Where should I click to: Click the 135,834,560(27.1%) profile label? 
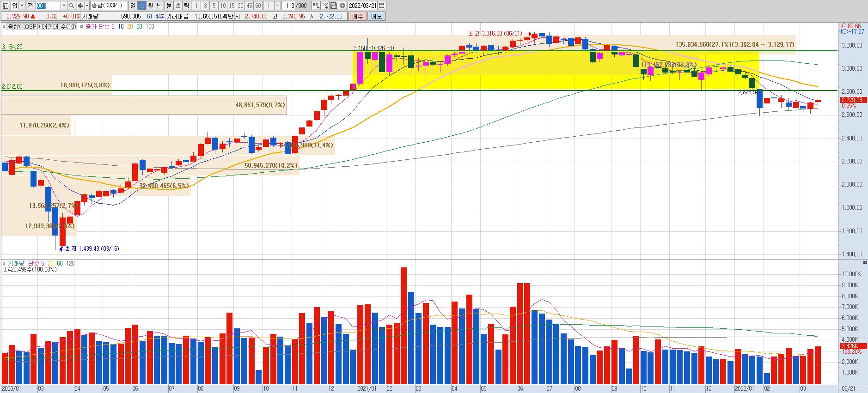click(735, 44)
